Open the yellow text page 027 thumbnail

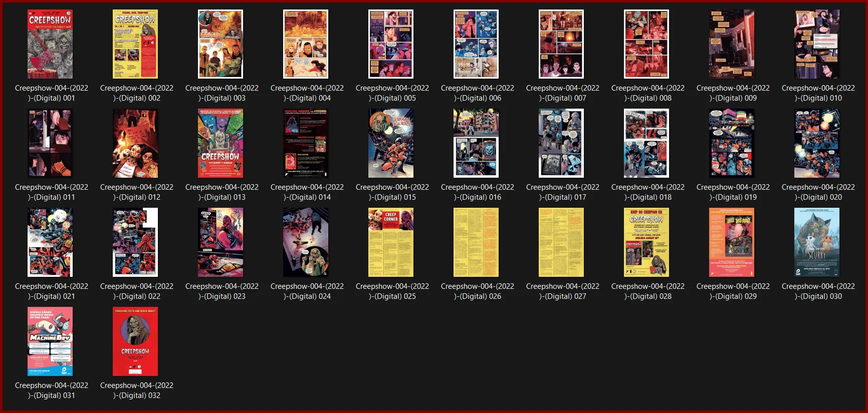click(561, 242)
